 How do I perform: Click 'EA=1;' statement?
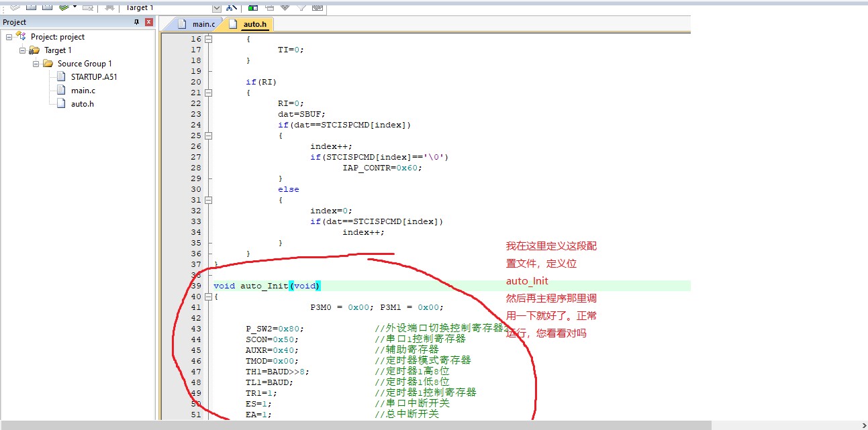pyautogui.click(x=259, y=415)
